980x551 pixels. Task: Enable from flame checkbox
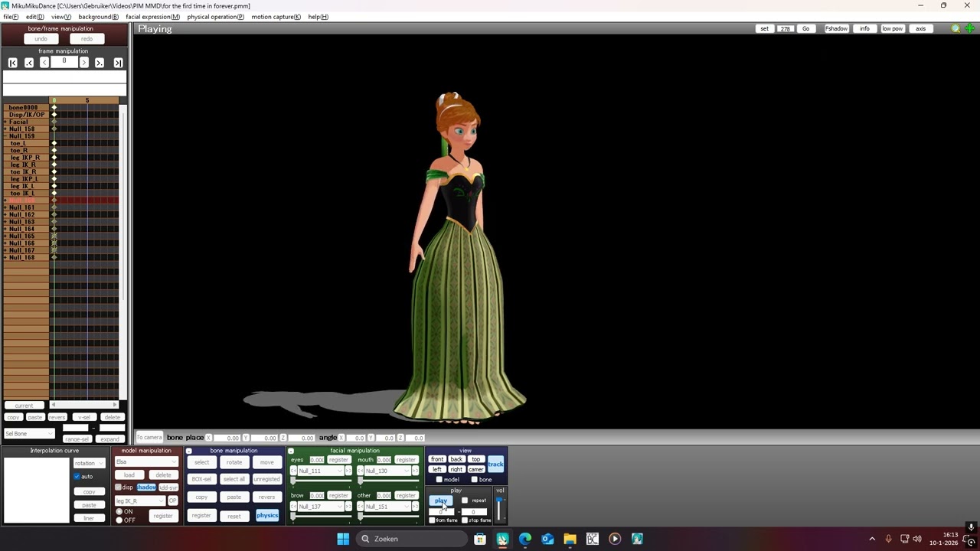click(433, 520)
